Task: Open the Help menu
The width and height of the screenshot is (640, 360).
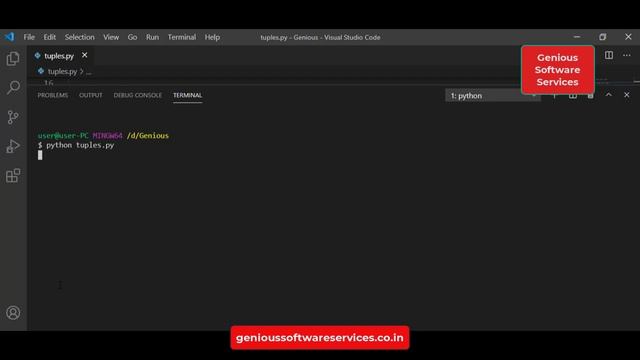Action: (x=212, y=37)
